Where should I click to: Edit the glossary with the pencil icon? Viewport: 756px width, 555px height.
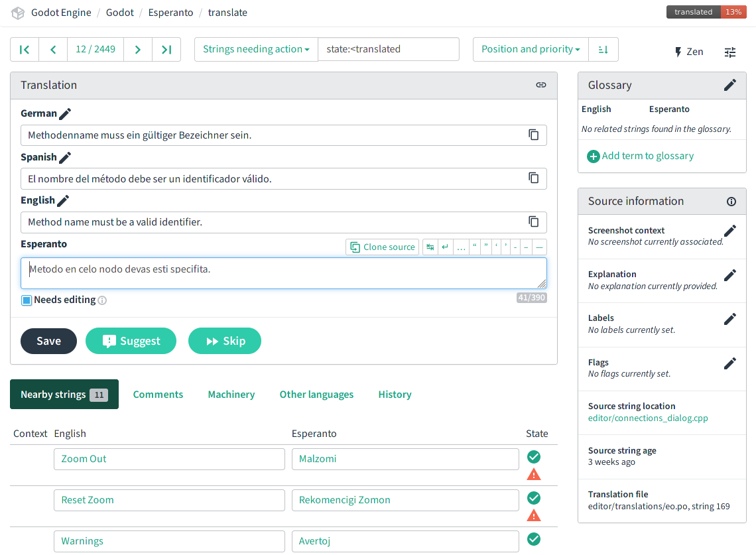730,84
